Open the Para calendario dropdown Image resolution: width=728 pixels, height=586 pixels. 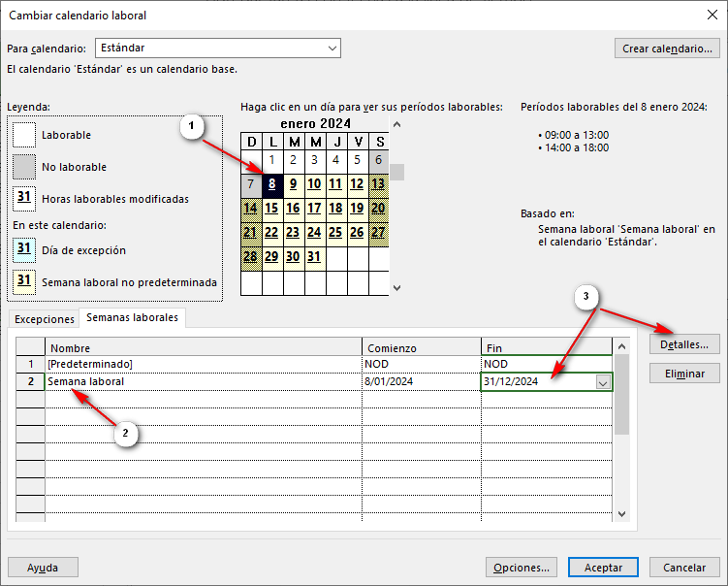click(x=332, y=48)
